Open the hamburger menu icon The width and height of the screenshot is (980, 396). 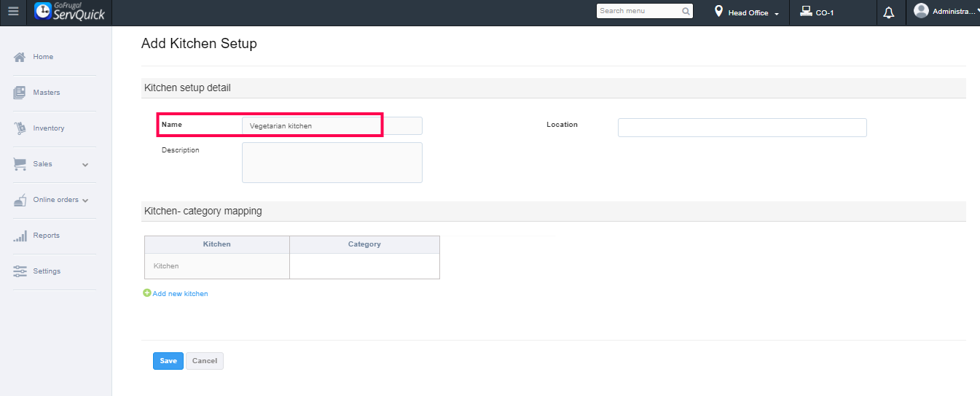pos(13,12)
